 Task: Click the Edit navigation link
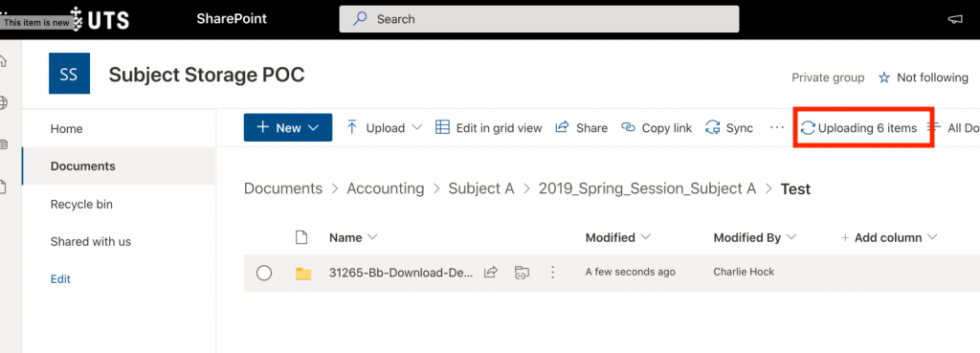point(60,279)
